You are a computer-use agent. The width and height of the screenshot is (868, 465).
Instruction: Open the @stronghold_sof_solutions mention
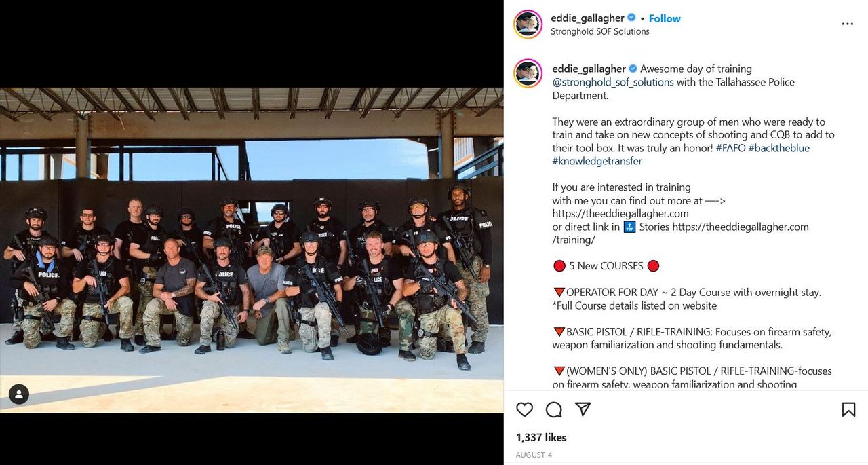coord(613,82)
